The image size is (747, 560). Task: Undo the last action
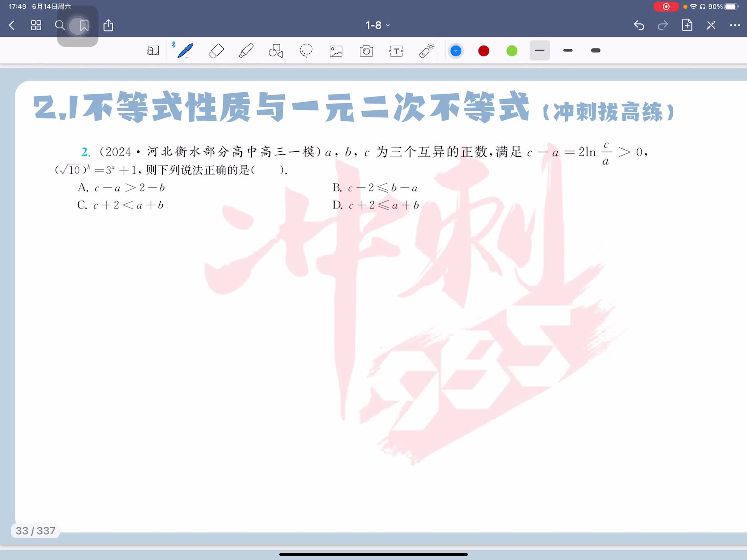tap(639, 25)
